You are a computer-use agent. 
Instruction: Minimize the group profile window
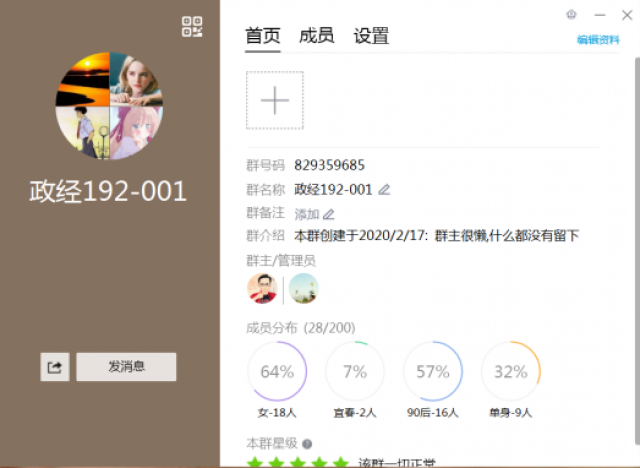600,14
